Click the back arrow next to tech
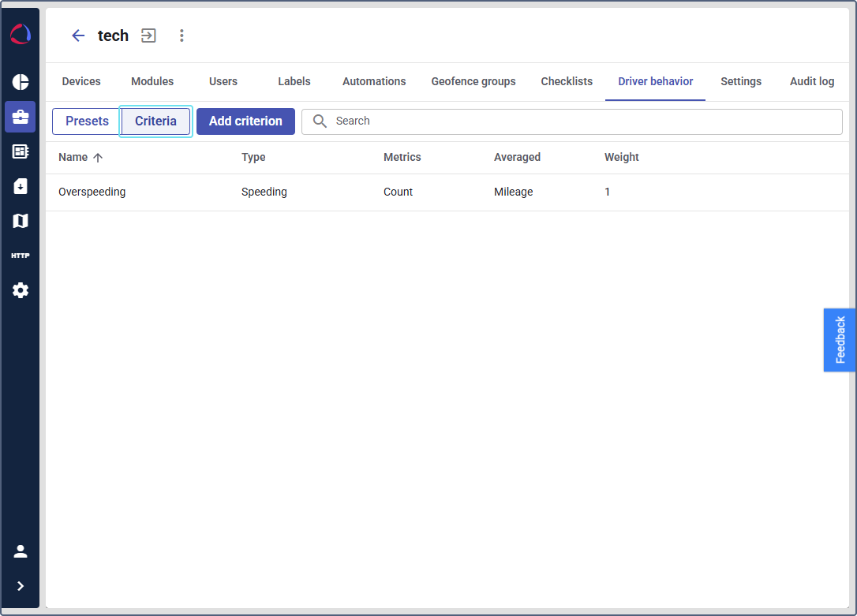 pos(78,35)
